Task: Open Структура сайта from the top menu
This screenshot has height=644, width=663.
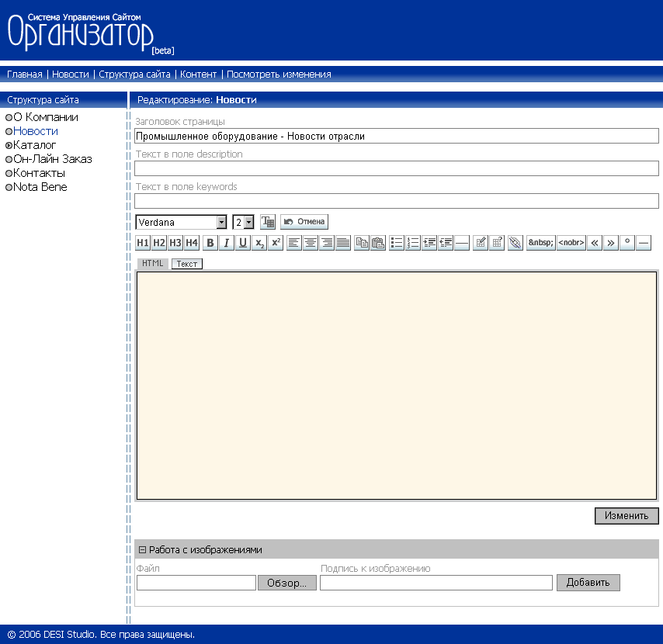Action: click(135, 74)
